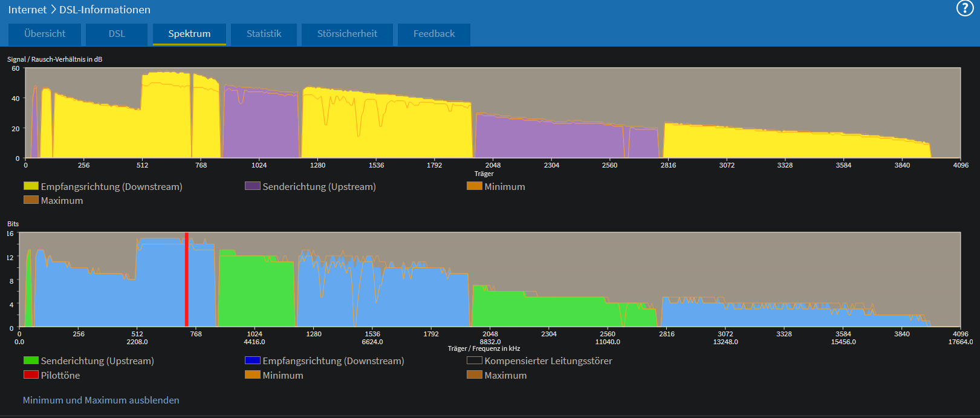Viewport: 980px width, 418px height.
Task: Click the DSL-Informationen breadcrumb text
Action: pyautogui.click(x=105, y=10)
